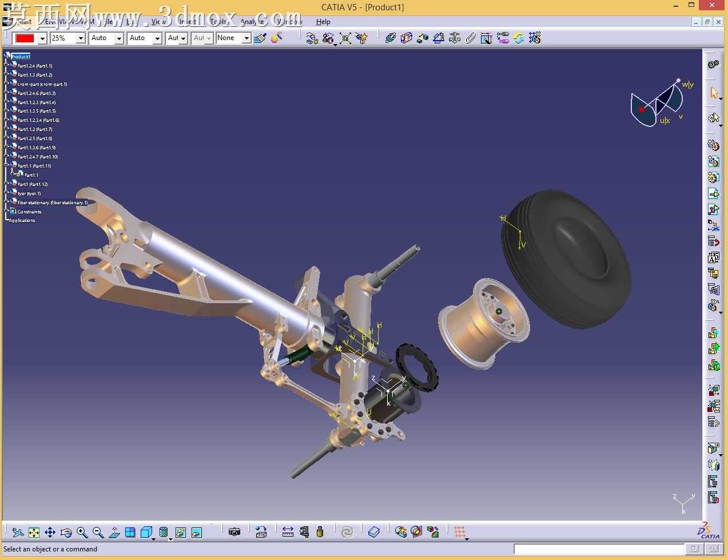Click the Graphic Properties Wizard ball icon

(277, 38)
